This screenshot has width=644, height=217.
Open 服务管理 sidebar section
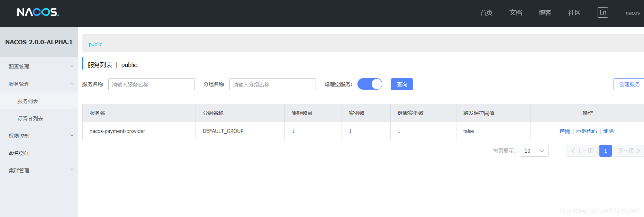click(39, 84)
